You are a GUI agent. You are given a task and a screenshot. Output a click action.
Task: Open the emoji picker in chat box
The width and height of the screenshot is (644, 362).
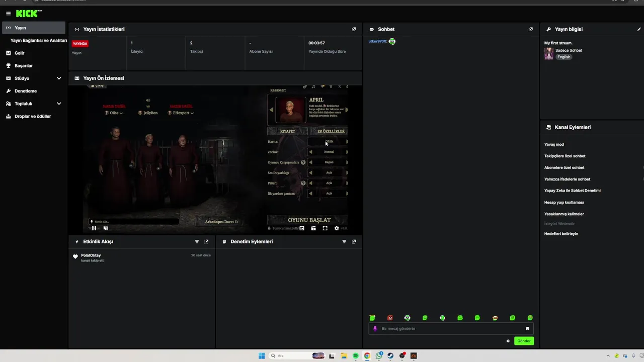tap(527, 328)
